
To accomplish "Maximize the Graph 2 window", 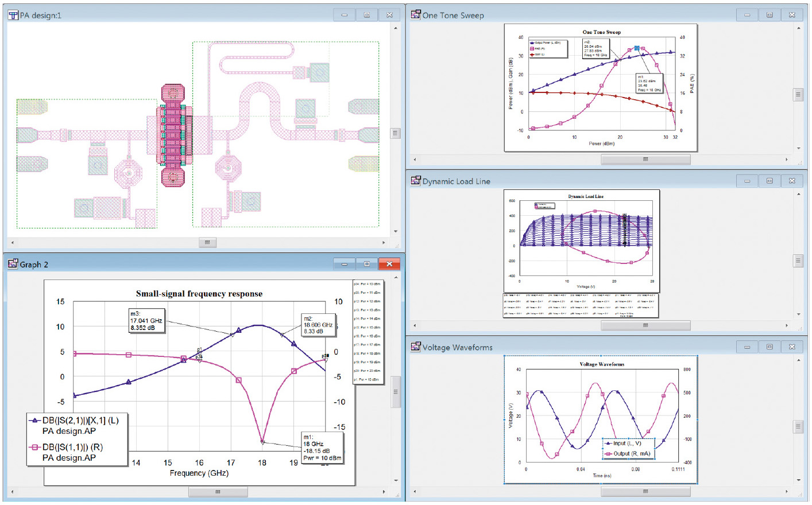I will [x=367, y=264].
